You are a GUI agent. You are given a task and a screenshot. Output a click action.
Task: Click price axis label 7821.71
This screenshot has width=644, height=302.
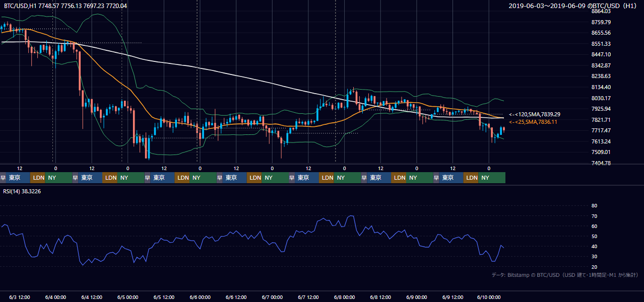[601, 120]
